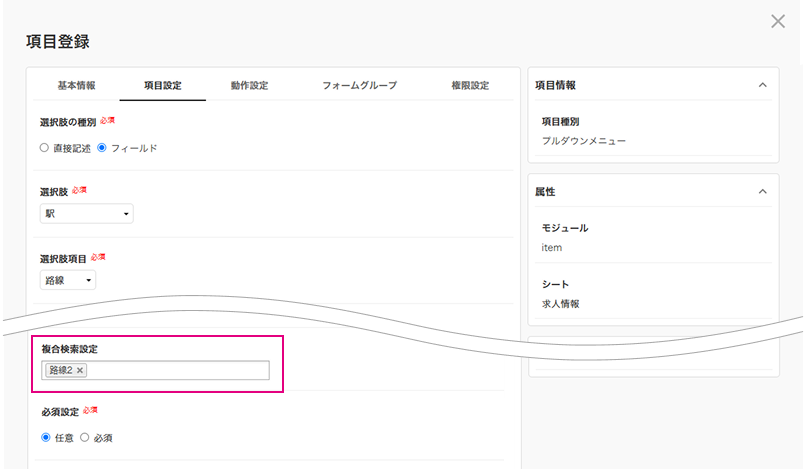The width and height of the screenshot is (804, 470).
Task: Click the item module value
Action: point(552,248)
